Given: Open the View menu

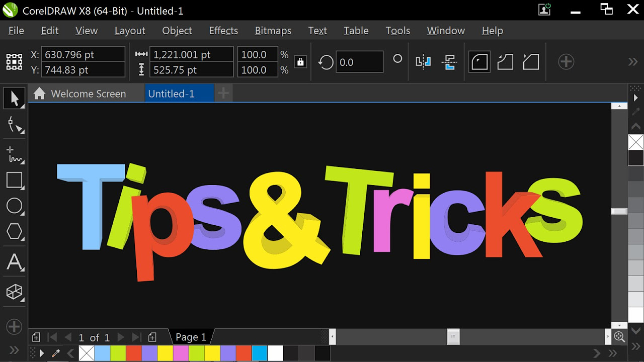Looking at the screenshot, I should (x=87, y=31).
